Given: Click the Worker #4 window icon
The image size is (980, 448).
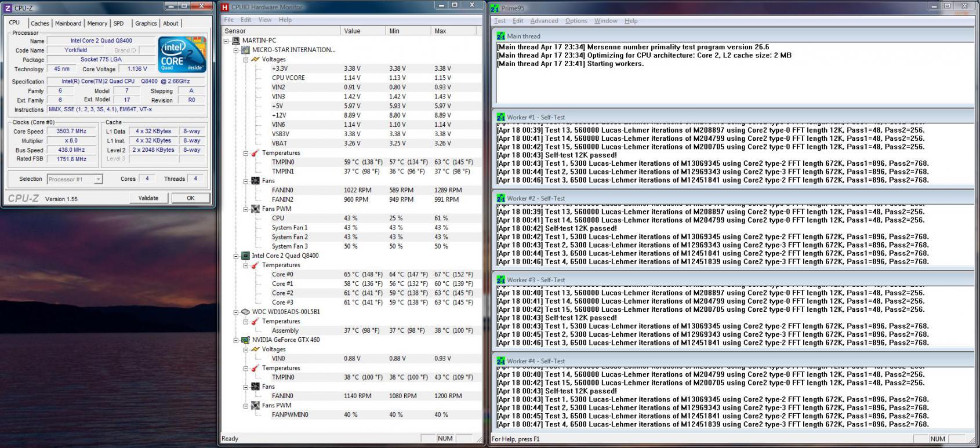Looking at the screenshot, I should click(501, 361).
